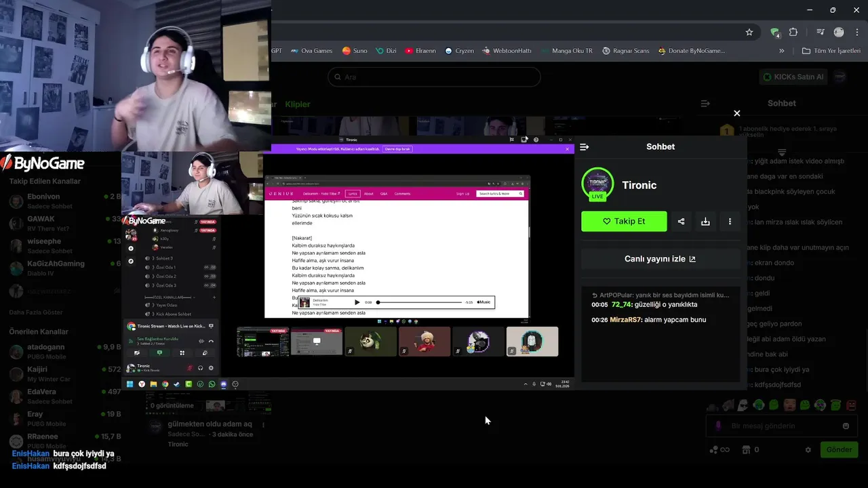Click the green shield extension icon
The width and height of the screenshot is (868, 488).
click(775, 32)
